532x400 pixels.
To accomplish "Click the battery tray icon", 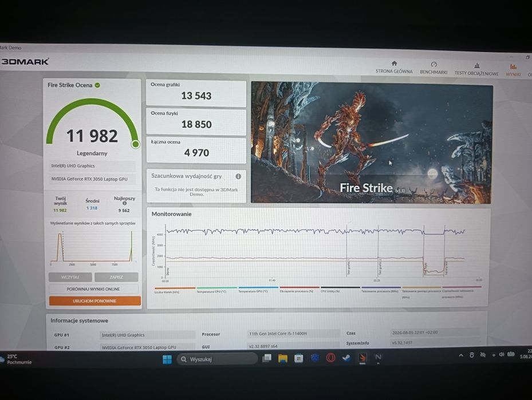I will click(x=511, y=354).
